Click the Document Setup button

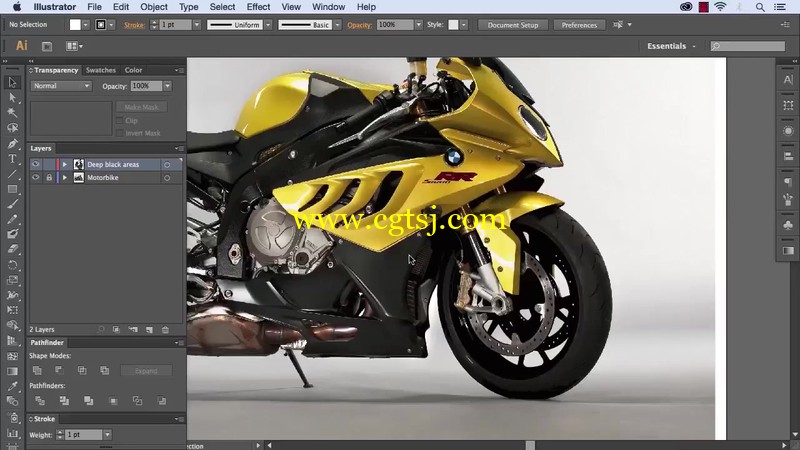point(513,25)
